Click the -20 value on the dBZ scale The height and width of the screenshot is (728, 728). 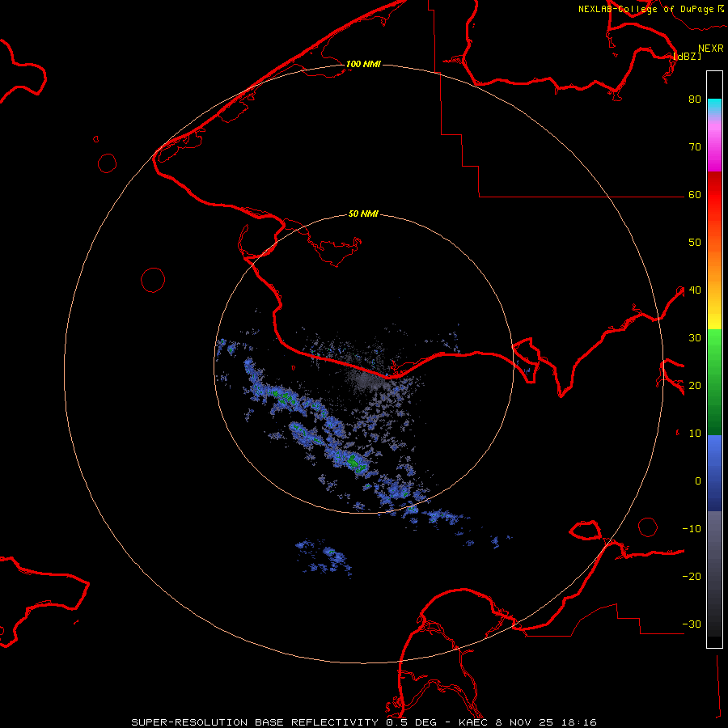click(692, 576)
